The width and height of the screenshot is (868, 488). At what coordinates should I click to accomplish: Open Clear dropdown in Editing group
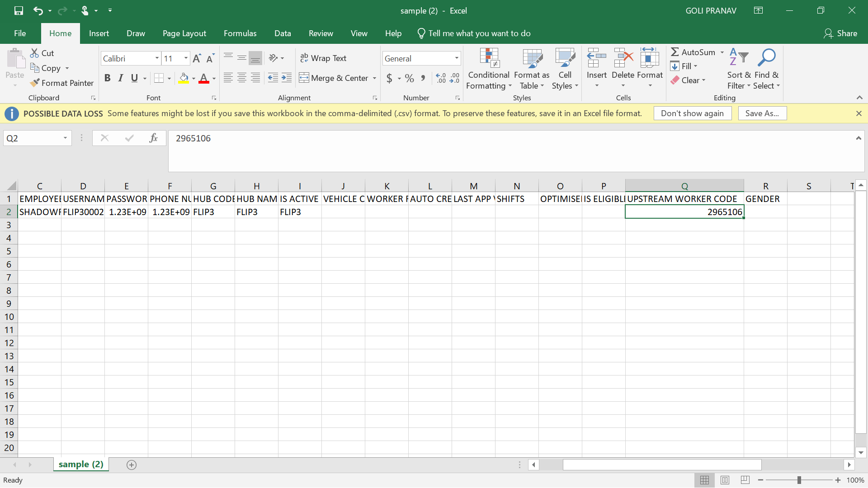click(688, 80)
